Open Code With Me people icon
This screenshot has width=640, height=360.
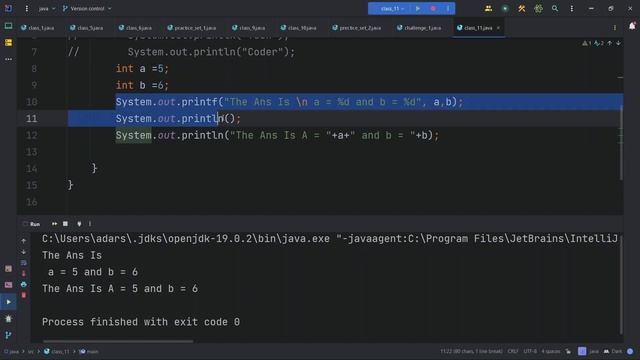(x=488, y=9)
